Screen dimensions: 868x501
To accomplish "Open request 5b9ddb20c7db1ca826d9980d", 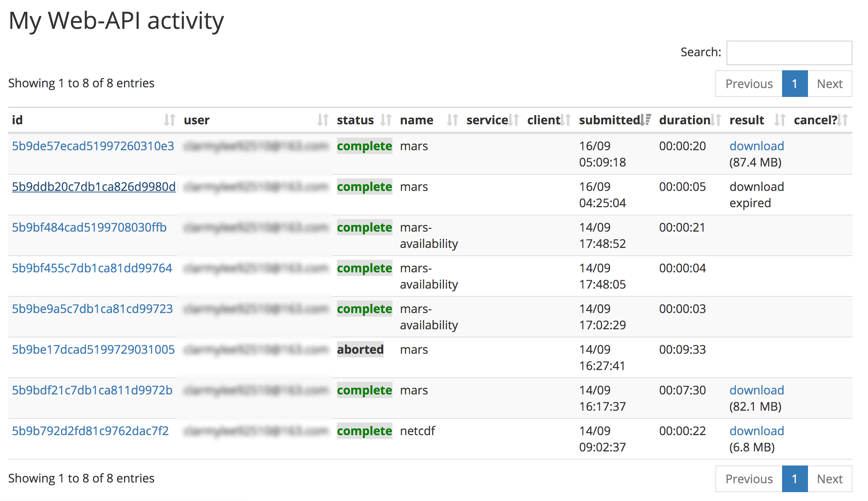I will tap(94, 187).
